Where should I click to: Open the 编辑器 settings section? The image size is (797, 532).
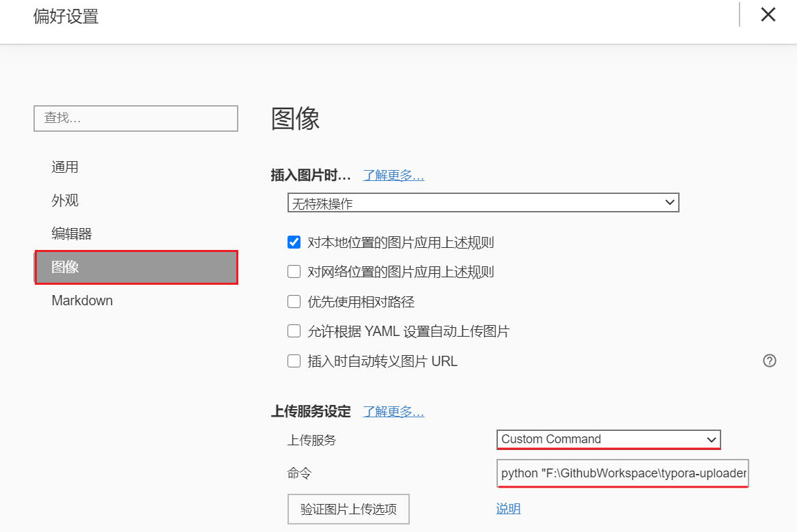coord(72,234)
